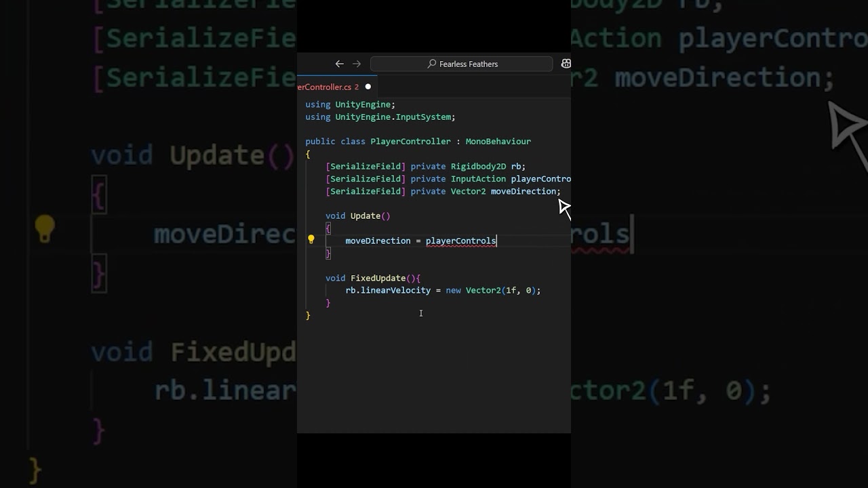The height and width of the screenshot is (488, 868).
Task: Click the PlayerController class name
Action: [x=410, y=142]
